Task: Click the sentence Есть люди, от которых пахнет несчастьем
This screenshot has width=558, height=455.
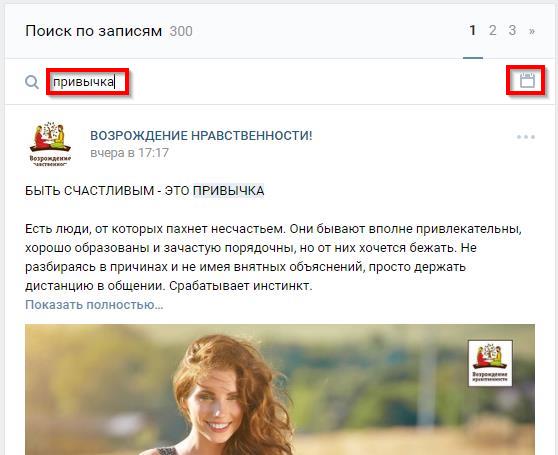Action: (156, 229)
